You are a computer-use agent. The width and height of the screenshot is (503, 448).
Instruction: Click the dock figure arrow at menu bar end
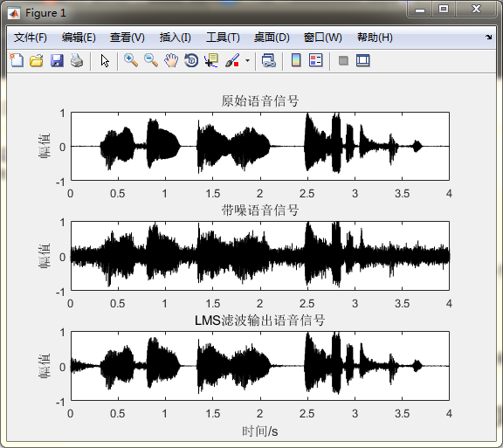tap(488, 38)
